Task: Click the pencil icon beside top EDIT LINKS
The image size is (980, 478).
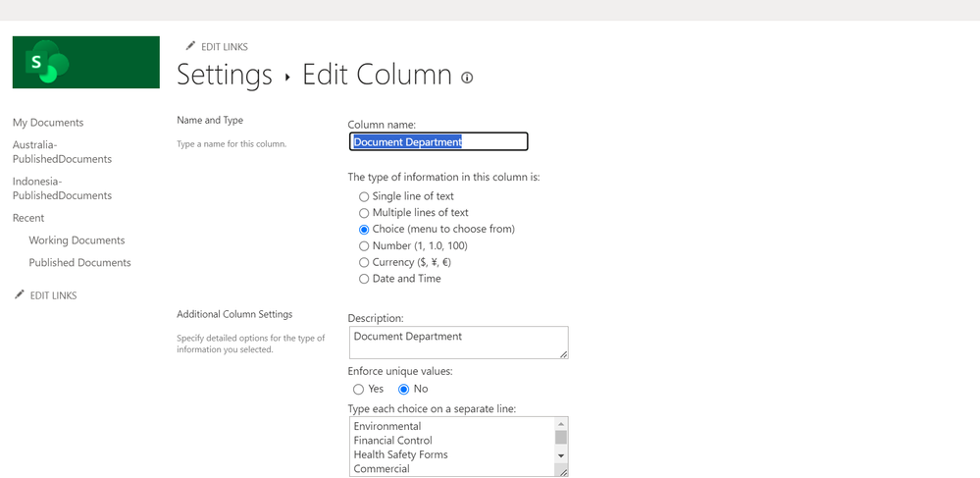Action: (190, 46)
